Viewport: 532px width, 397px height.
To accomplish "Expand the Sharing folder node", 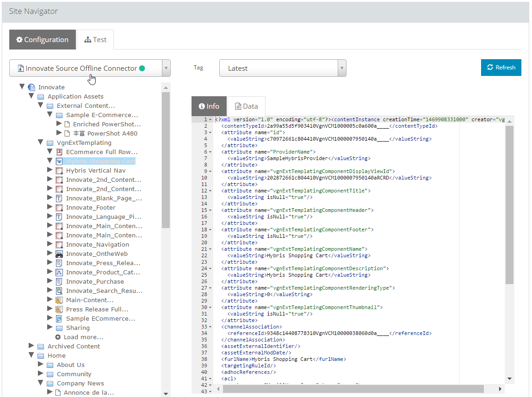I will click(x=49, y=327).
